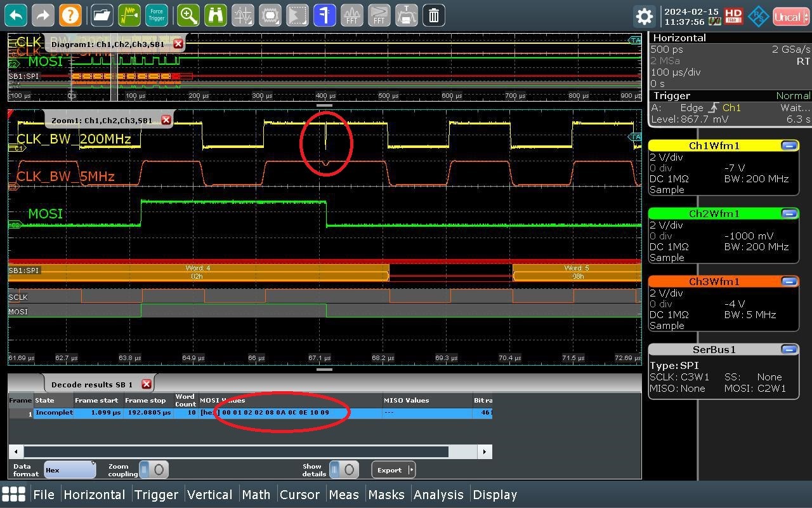Click the CLK_BW_5MHz waveform label
The image size is (812, 508).
(65, 176)
